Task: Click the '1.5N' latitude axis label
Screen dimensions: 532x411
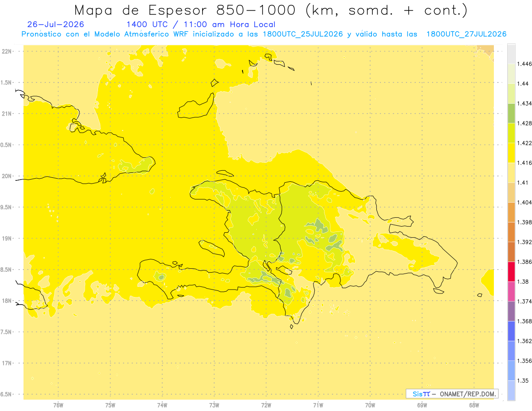Action: (x=7, y=83)
